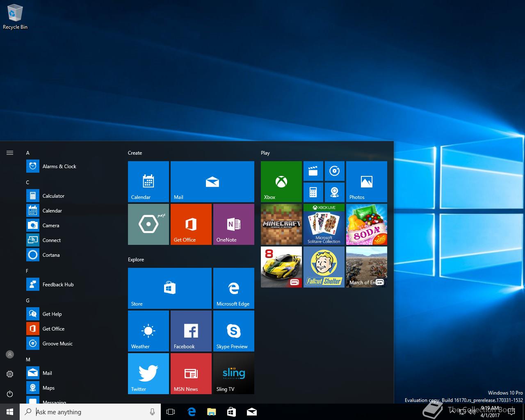Open Microsoft Solitaire Collection tile
This screenshot has width=525, height=420.
click(324, 224)
